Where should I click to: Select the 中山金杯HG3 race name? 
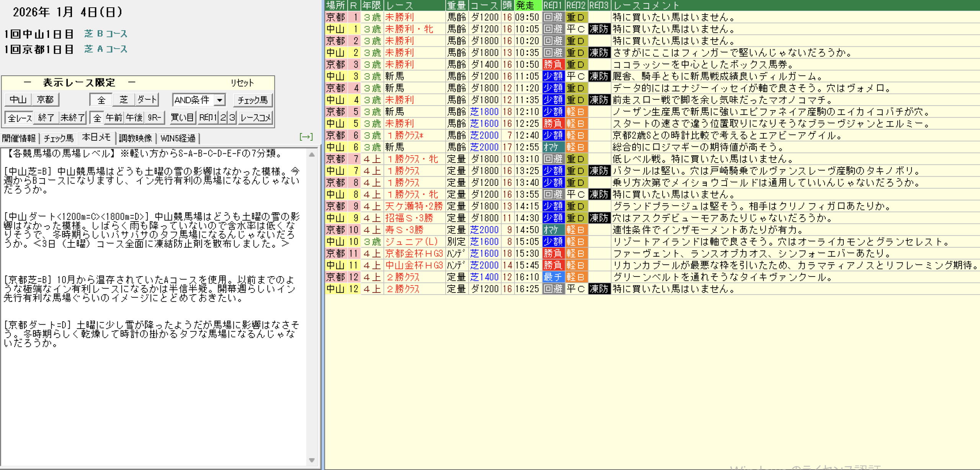point(413,265)
